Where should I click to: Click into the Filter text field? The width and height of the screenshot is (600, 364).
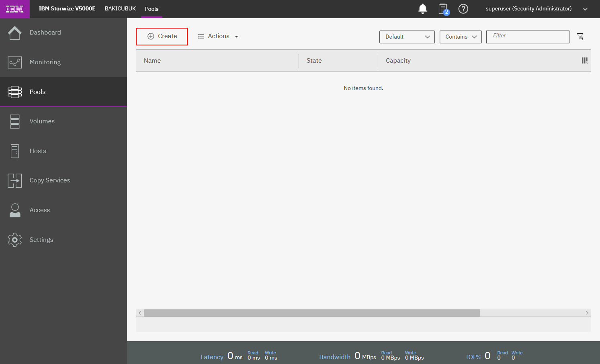point(527,37)
